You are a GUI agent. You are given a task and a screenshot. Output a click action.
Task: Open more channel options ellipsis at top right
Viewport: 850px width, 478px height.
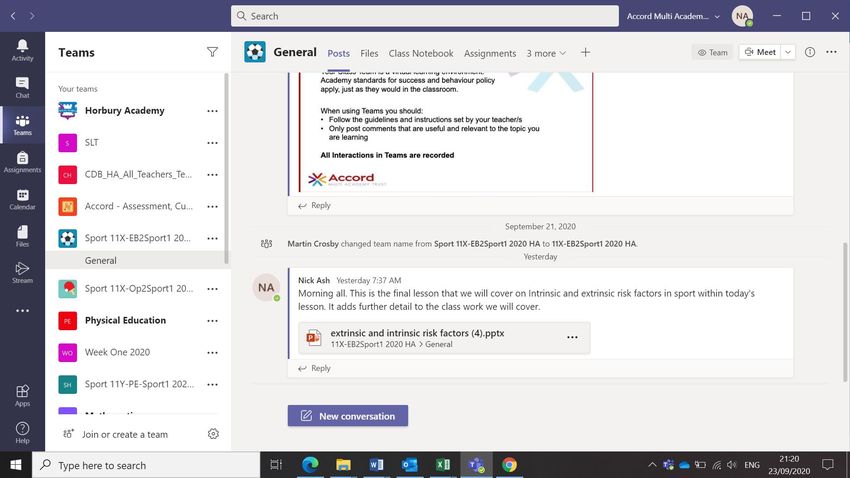[832, 52]
